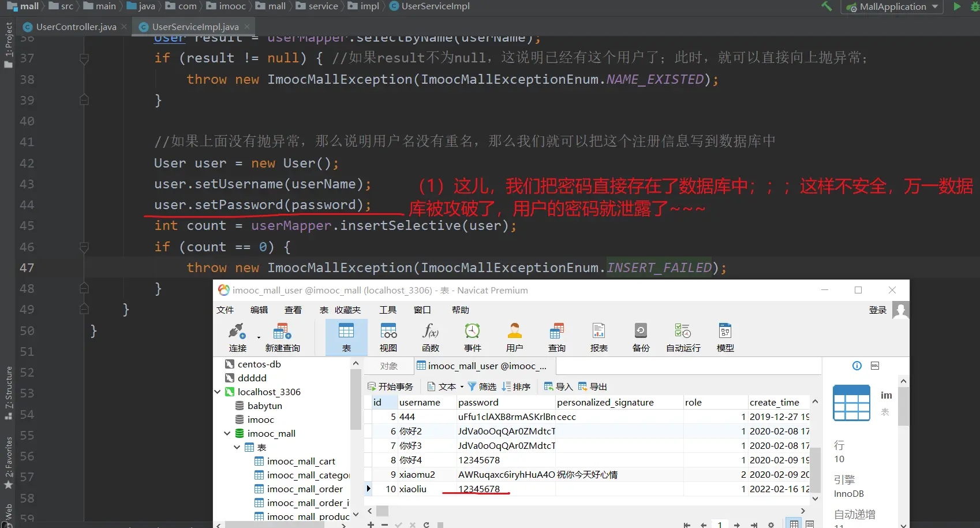The image size is (980, 528).
Task: Switch to the UserController.java editor tab
Action: [x=76, y=27]
